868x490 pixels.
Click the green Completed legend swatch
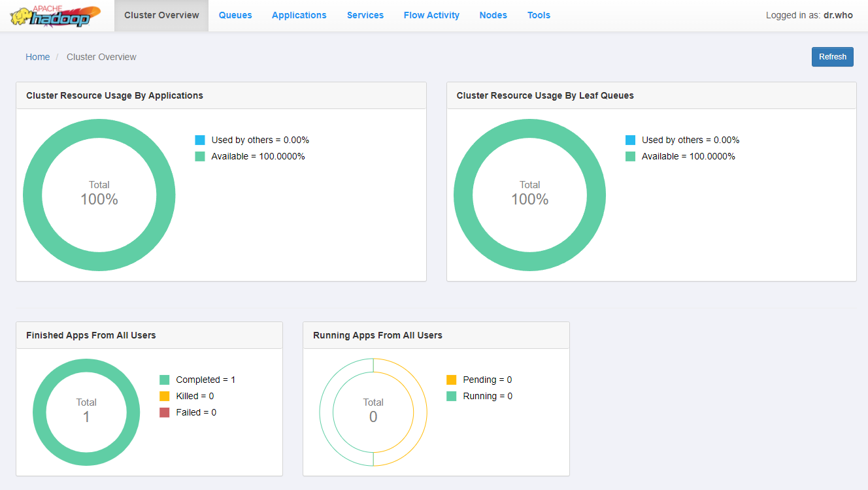pyautogui.click(x=165, y=380)
